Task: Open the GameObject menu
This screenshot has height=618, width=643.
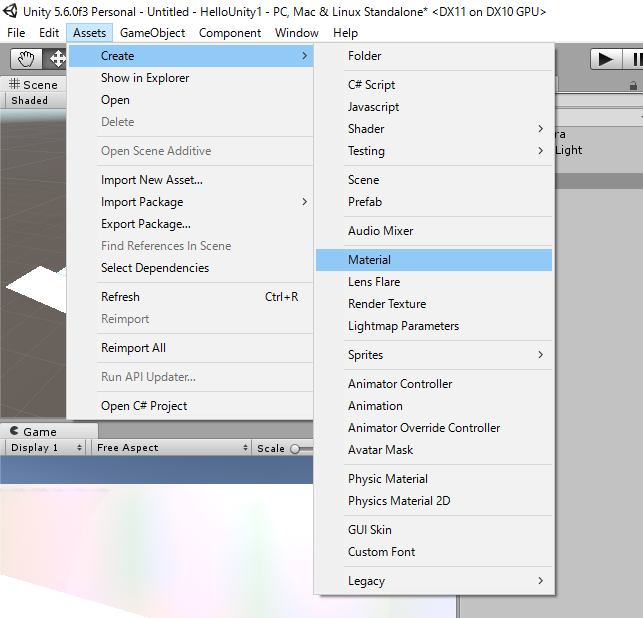Action: coord(152,33)
